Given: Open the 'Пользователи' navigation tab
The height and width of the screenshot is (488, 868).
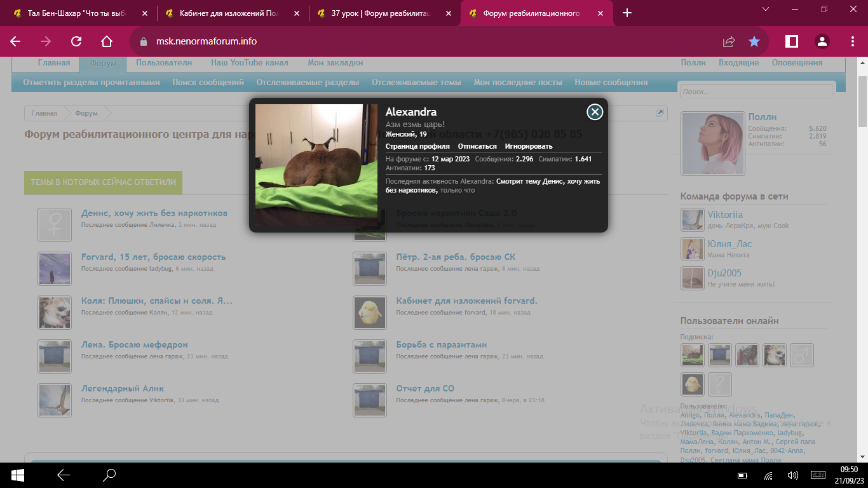Looking at the screenshot, I should [x=164, y=63].
